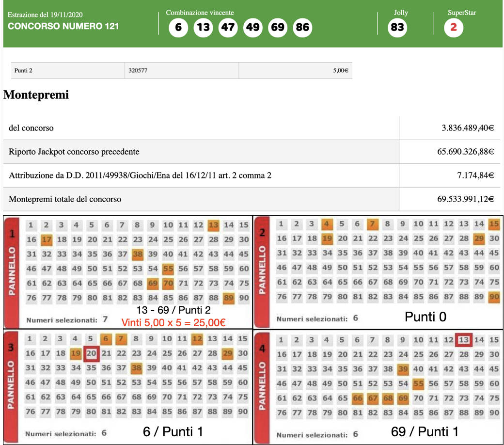Click the Jolly number 83 ball

click(397, 27)
